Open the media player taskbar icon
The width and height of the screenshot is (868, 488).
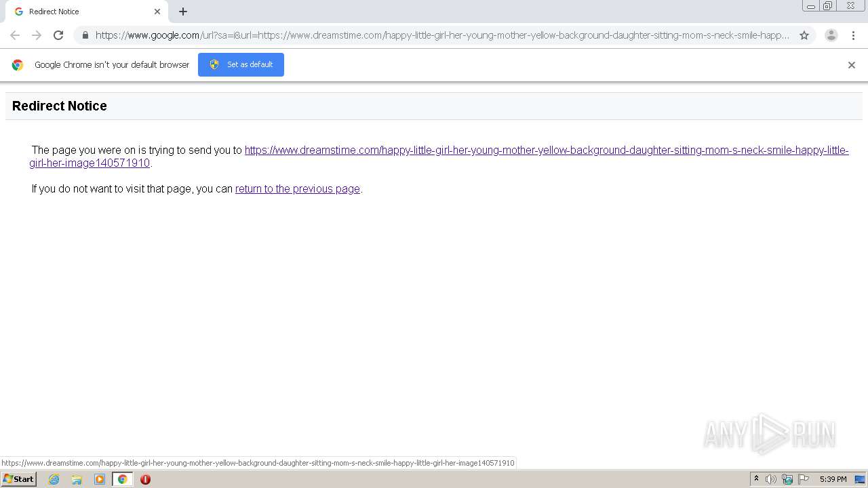(x=100, y=479)
